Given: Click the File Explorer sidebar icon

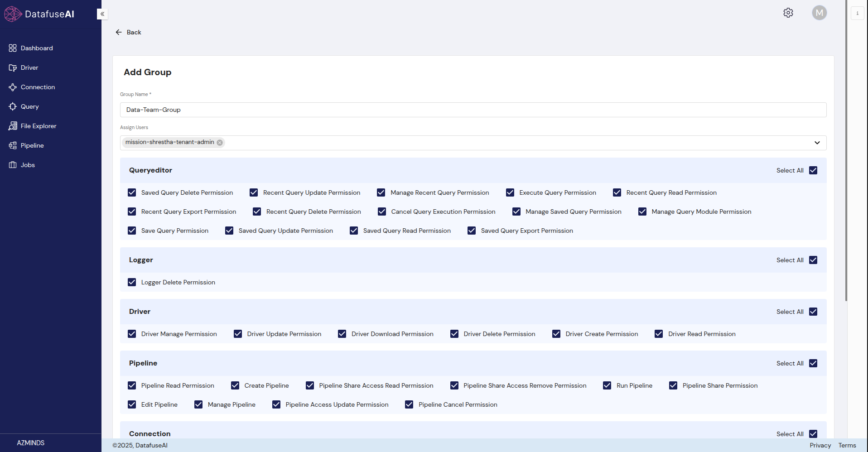Looking at the screenshot, I should (x=13, y=126).
